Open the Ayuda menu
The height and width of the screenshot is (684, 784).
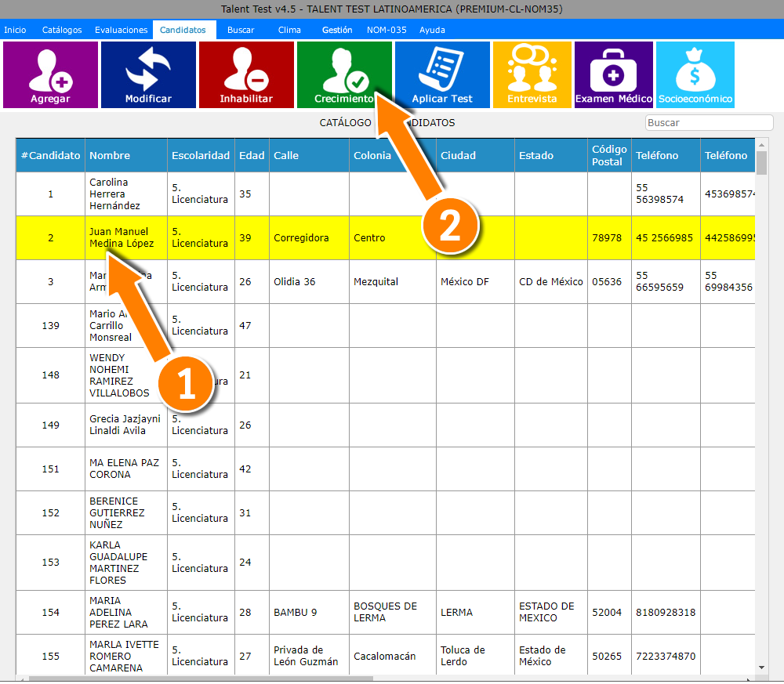pos(432,30)
